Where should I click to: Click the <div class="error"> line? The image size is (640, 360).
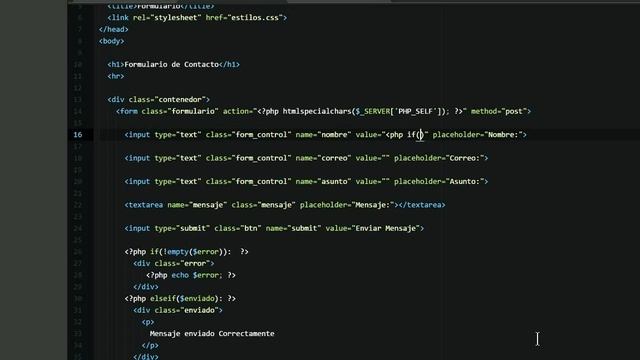173,264
